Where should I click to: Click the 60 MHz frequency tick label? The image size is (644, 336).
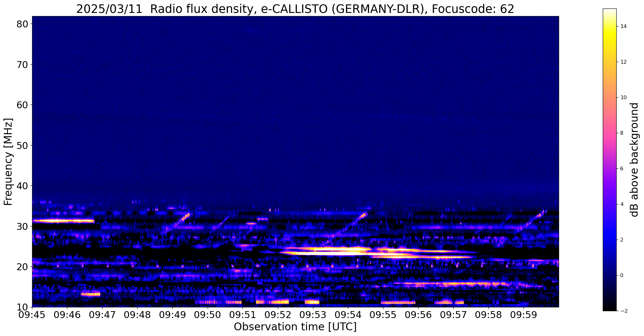[x=22, y=105]
